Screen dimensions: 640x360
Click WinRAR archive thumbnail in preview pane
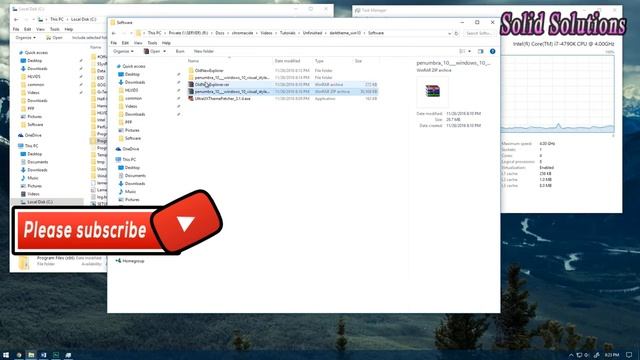[432, 91]
